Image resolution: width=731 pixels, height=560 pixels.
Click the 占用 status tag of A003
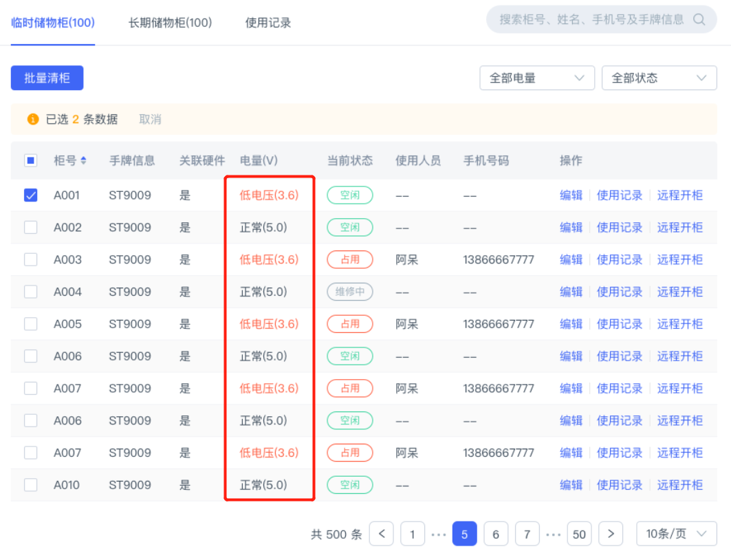[350, 260]
